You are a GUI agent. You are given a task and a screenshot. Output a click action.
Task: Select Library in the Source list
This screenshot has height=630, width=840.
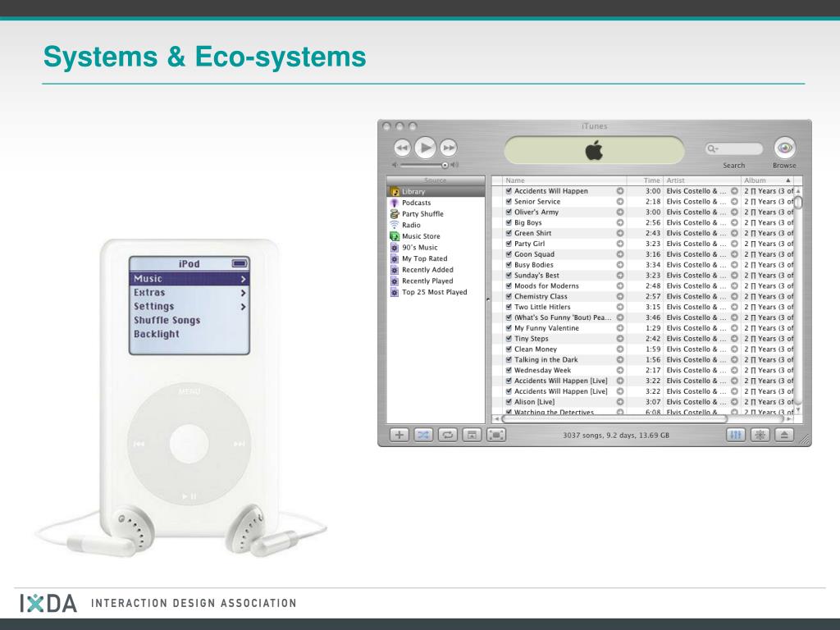click(x=436, y=191)
